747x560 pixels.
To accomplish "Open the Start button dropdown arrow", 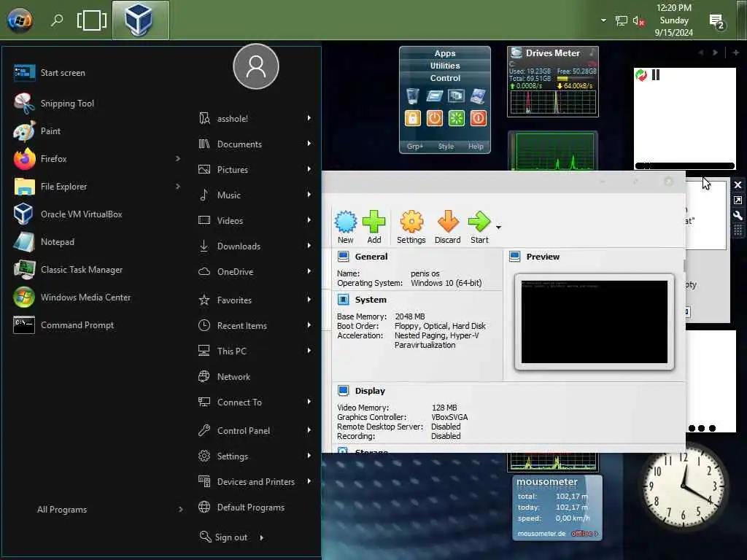I will click(x=498, y=227).
